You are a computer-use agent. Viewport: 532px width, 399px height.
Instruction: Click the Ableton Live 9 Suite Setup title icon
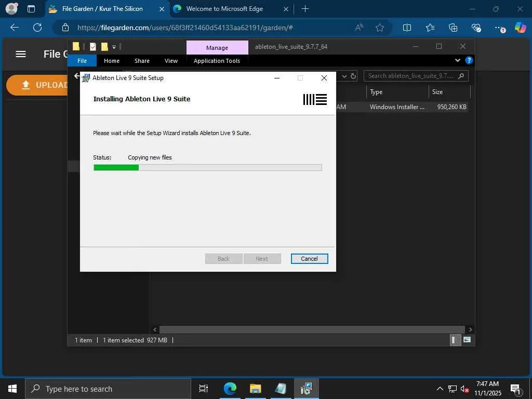coord(86,78)
